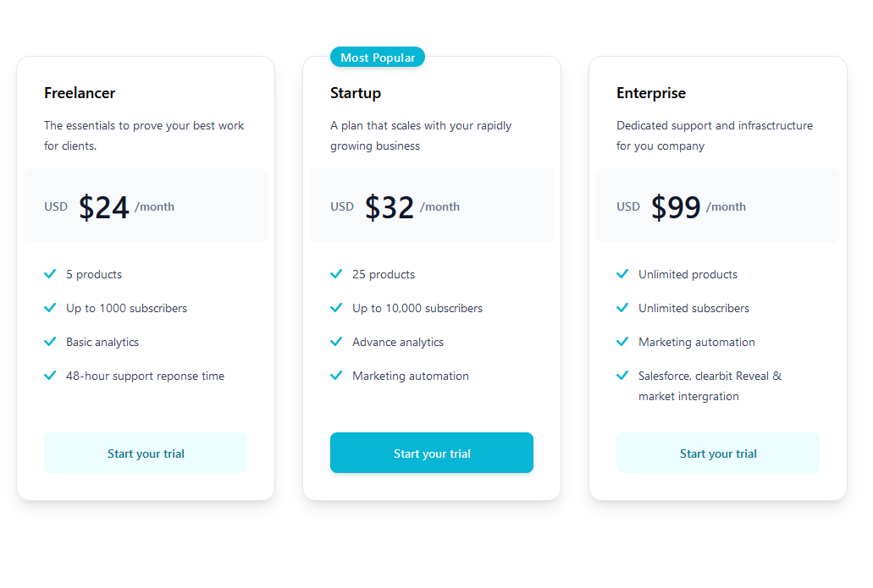The height and width of the screenshot is (588, 873).
Task: Click the checkmark next to 25 products
Action: pos(336,274)
